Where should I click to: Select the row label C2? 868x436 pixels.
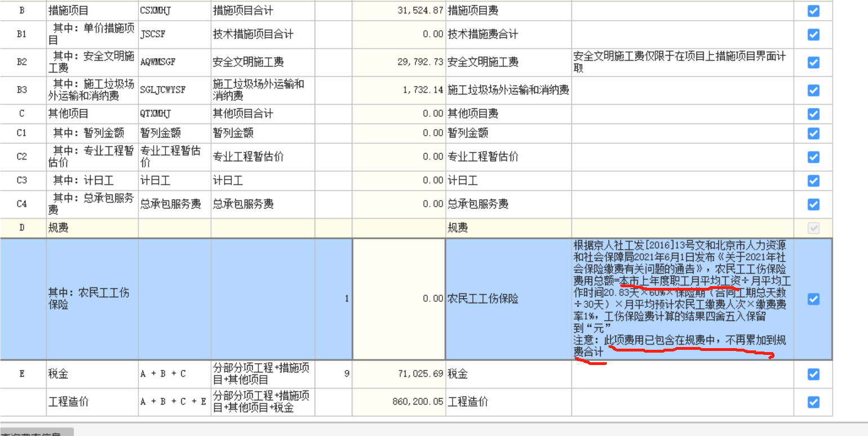[x=23, y=157]
